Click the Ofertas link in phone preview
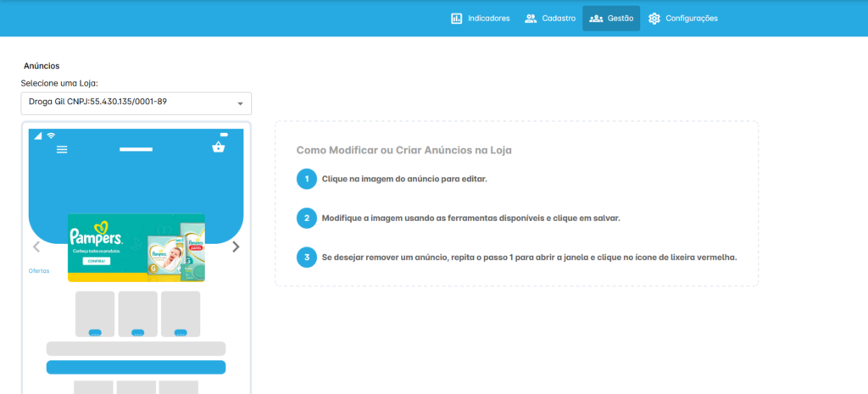Image resolution: width=868 pixels, height=394 pixels. coord(39,271)
